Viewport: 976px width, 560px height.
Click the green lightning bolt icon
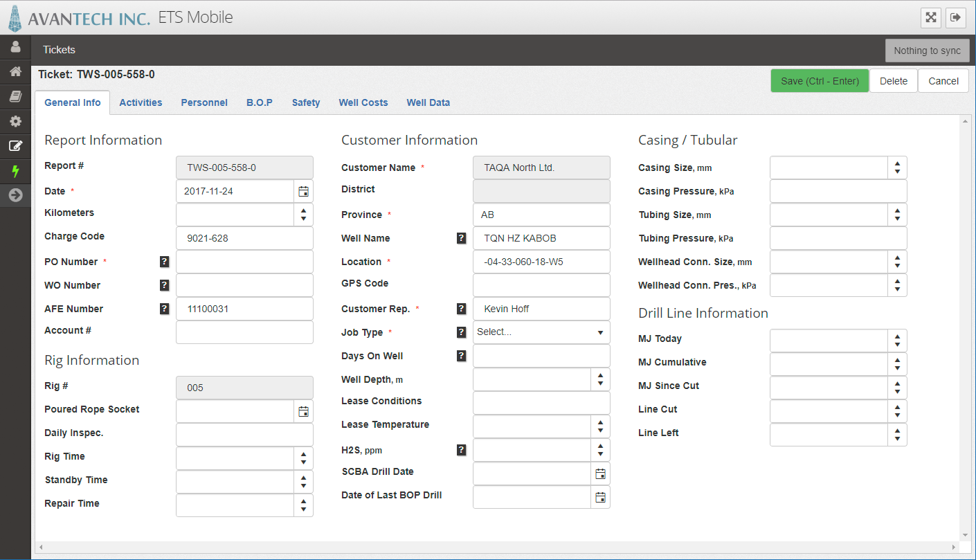(x=15, y=171)
